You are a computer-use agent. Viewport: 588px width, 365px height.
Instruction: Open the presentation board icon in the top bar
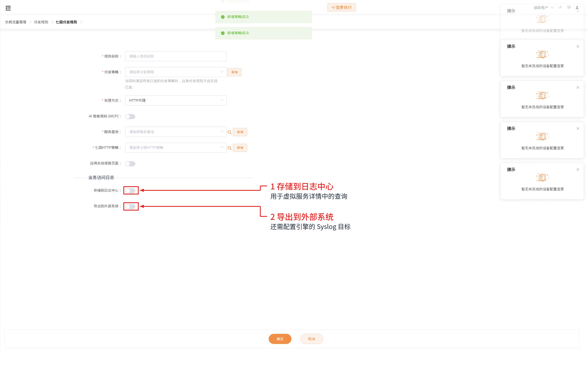click(569, 7)
